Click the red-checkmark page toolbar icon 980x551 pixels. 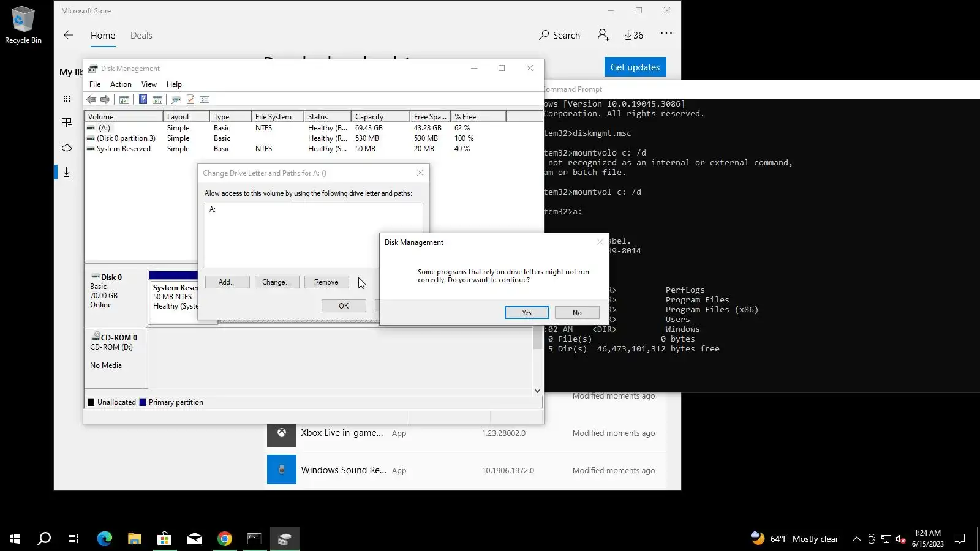tap(190, 99)
